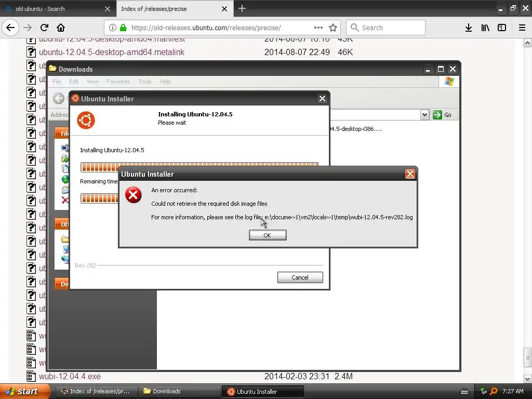Open a new Firefox tab
Screen dimensions: 532x399
[x=242, y=8]
